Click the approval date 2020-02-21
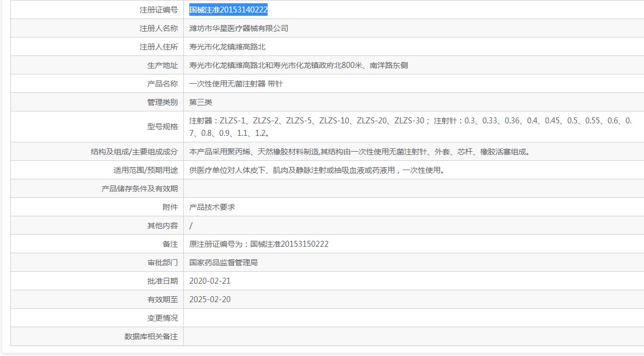This screenshot has width=644, height=356. (x=210, y=282)
